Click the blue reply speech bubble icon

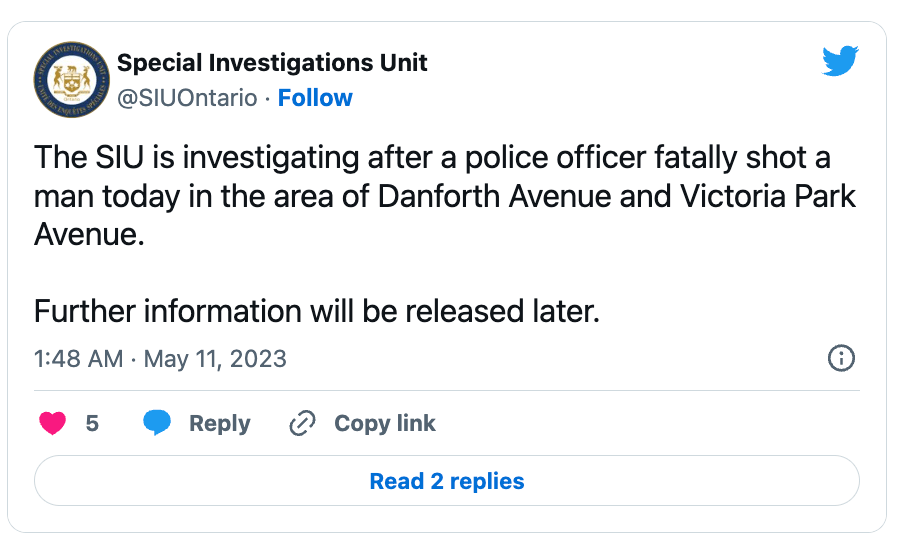tap(157, 423)
